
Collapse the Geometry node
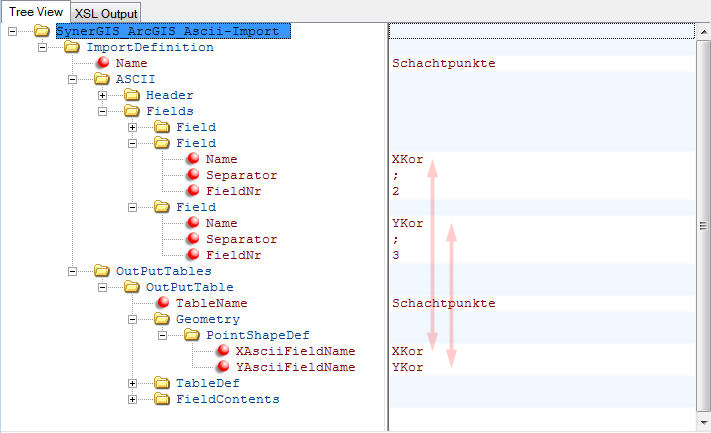click(132, 319)
